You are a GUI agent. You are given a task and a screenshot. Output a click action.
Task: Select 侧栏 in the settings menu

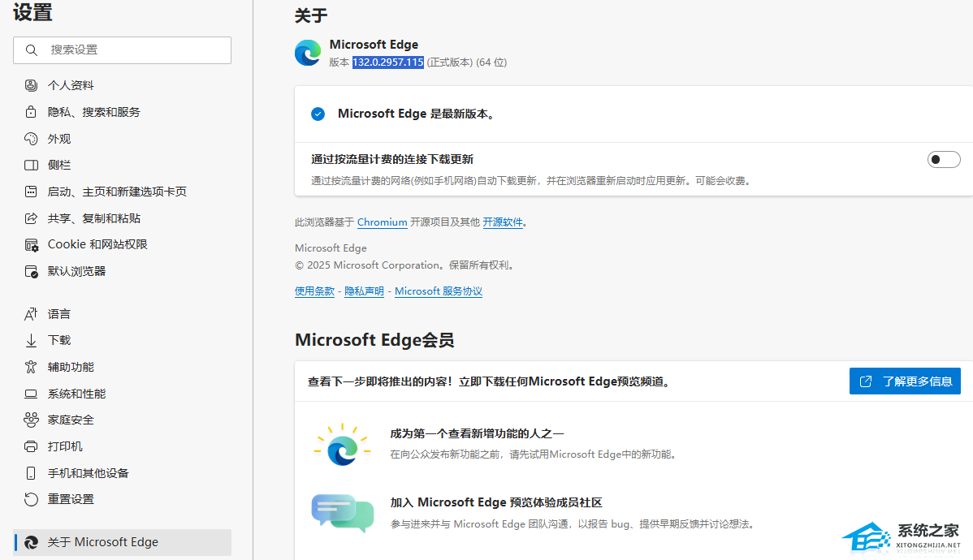coord(123,165)
